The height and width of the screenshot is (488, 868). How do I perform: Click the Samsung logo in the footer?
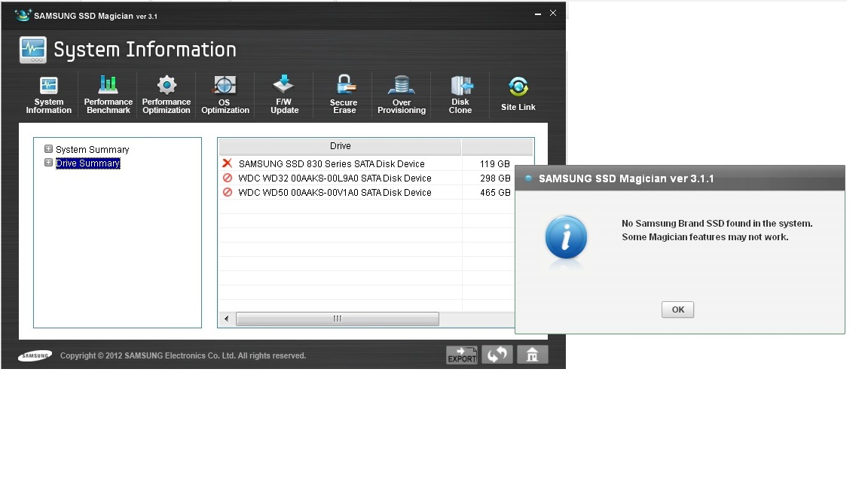click(x=35, y=355)
